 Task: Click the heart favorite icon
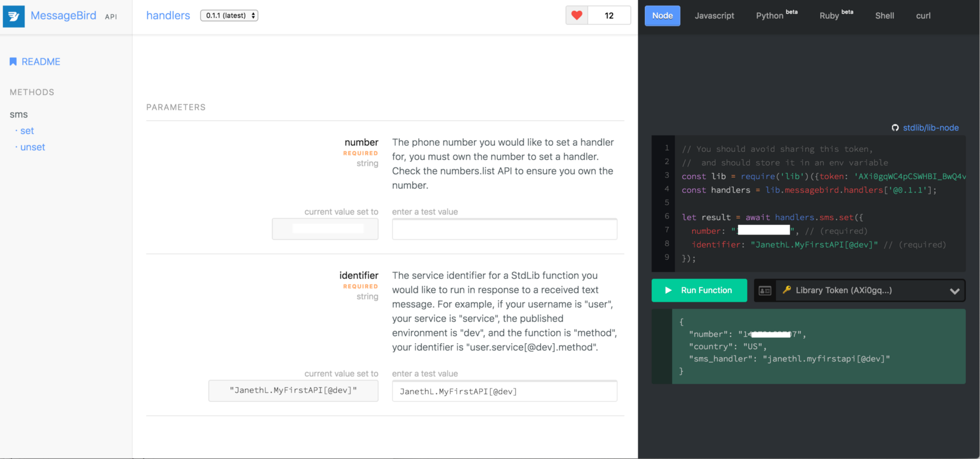576,15
